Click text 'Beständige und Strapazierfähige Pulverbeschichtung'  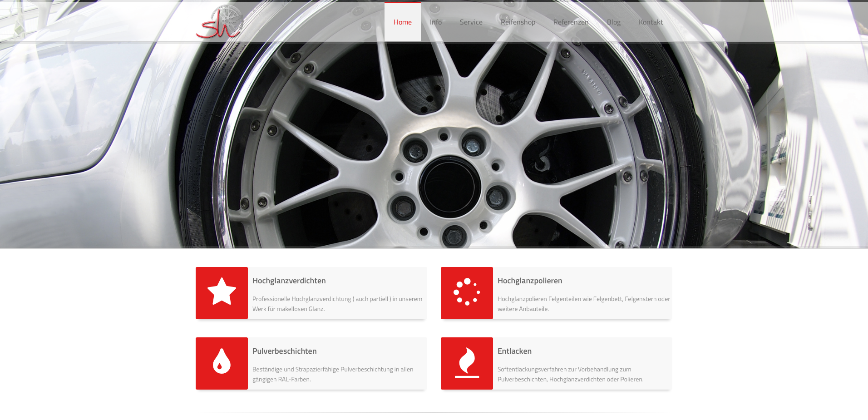point(322,369)
